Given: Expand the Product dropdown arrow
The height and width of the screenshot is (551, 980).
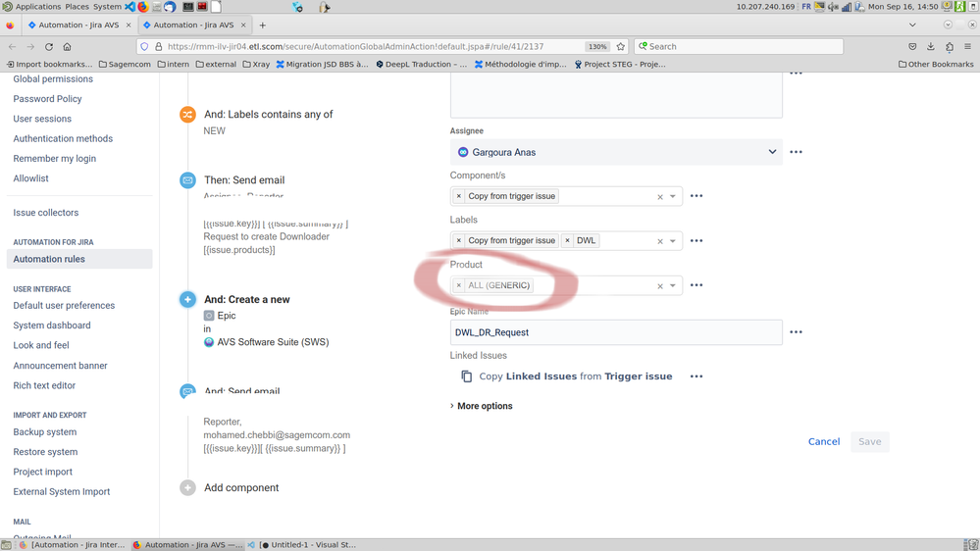Looking at the screenshot, I should coord(673,286).
